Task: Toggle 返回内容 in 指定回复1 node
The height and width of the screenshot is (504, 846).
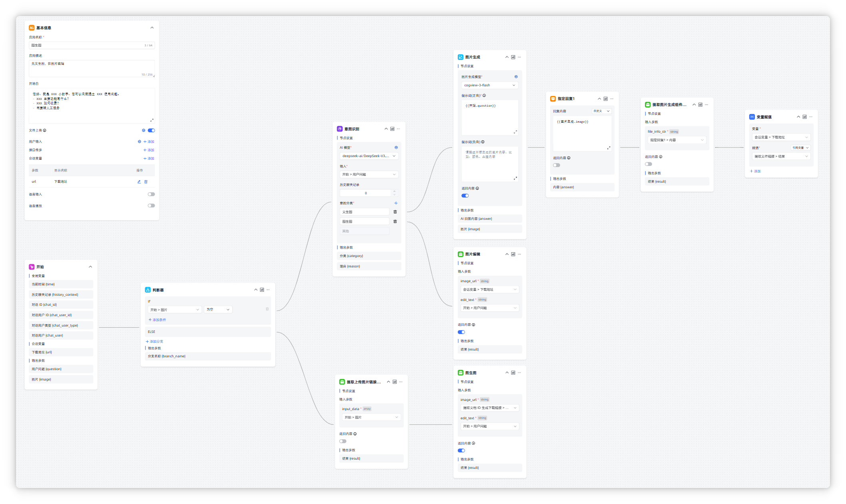Action: click(557, 165)
